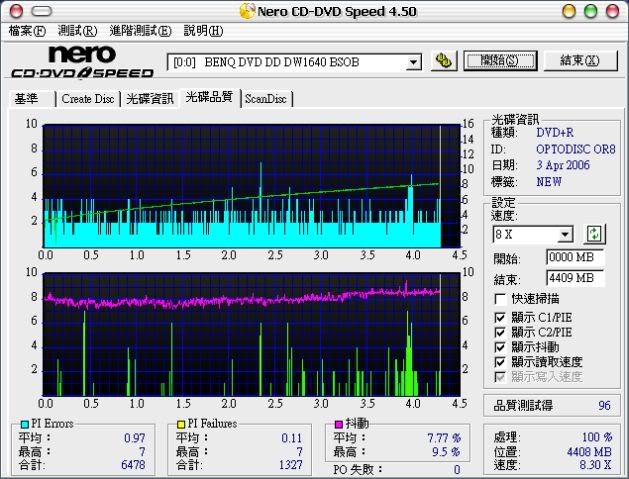Click the red button at title bar left

pos(16,11)
